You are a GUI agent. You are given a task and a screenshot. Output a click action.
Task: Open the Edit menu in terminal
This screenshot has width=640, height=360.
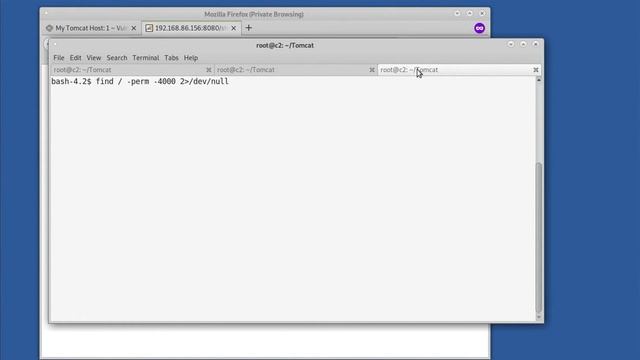click(76, 58)
